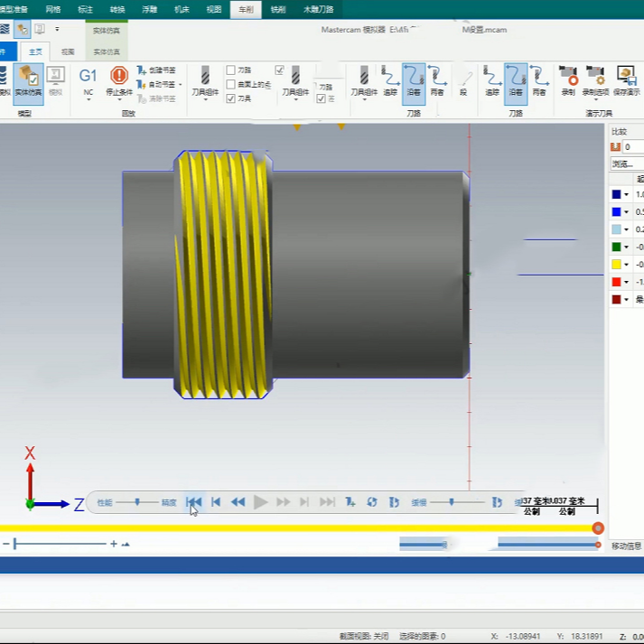The width and height of the screenshot is (644, 644).
Task: Toggle the 素材上的点 checkbox
Action: 231,84
